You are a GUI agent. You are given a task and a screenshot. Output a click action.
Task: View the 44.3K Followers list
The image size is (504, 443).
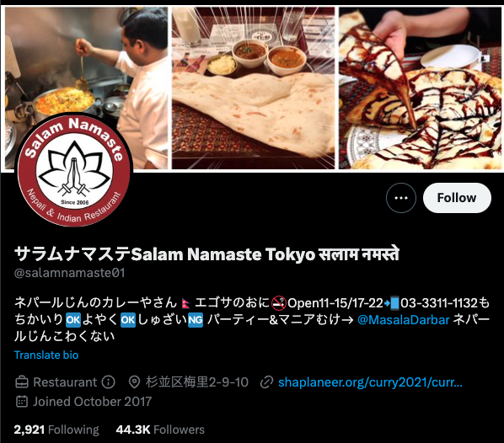click(160, 430)
